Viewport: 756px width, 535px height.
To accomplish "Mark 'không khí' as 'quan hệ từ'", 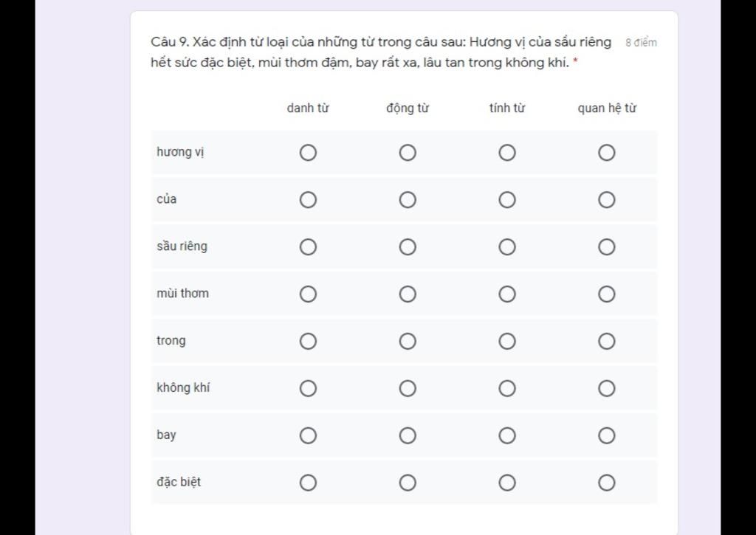I will (x=606, y=388).
